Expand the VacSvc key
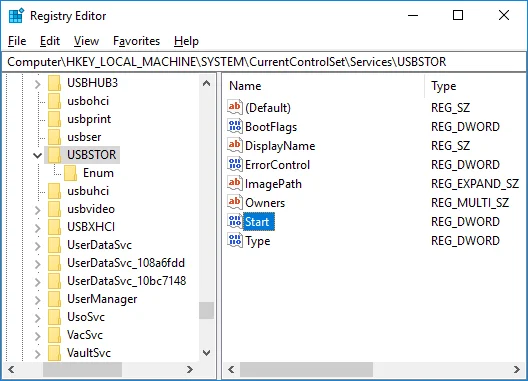 pos(37,336)
